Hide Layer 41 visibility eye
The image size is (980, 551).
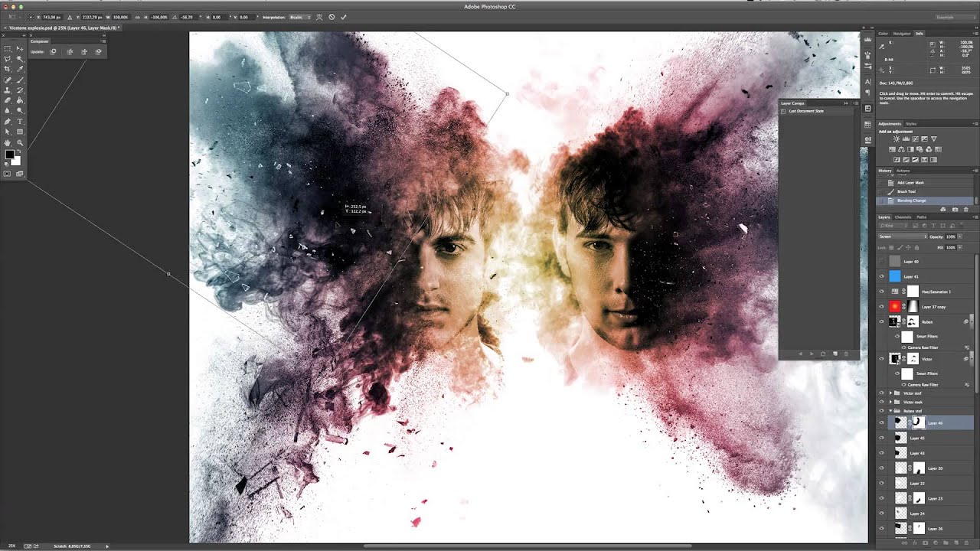pyautogui.click(x=881, y=276)
